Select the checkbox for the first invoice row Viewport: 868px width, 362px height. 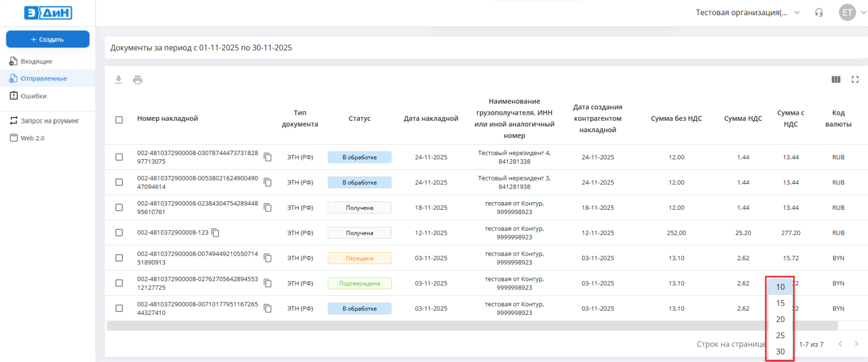tap(119, 157)
